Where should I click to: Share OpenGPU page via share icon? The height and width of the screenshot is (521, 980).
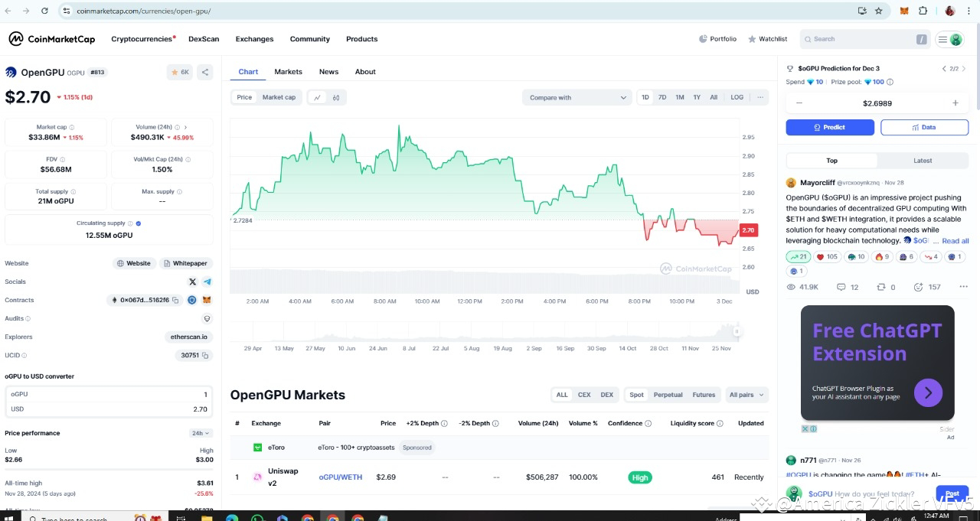(205, 72)
